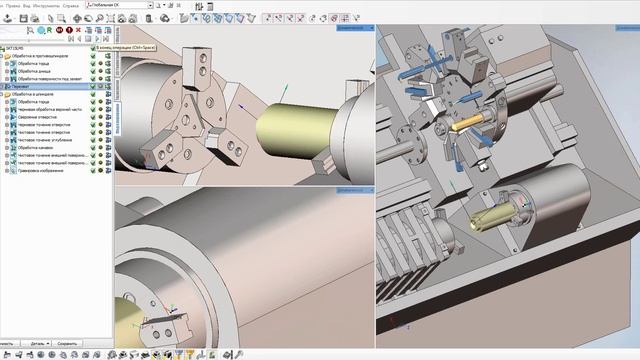Click the step backward button
This screenshot has width=640, height=360.
tap(80, 39)
